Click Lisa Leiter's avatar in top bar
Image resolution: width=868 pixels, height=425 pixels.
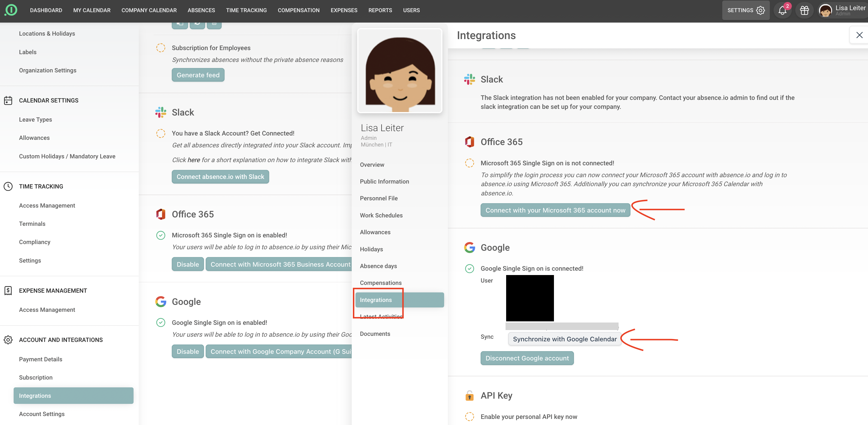point(825,10)
